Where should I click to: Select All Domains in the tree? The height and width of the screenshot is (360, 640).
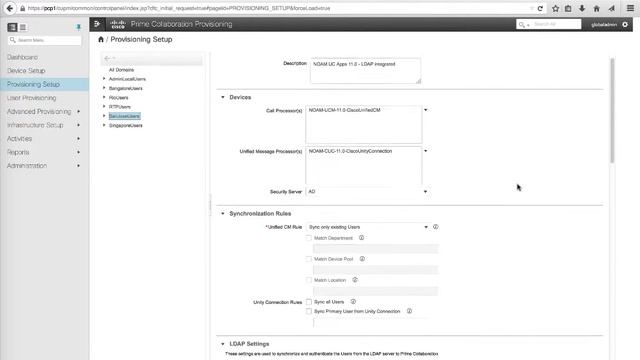121,70
